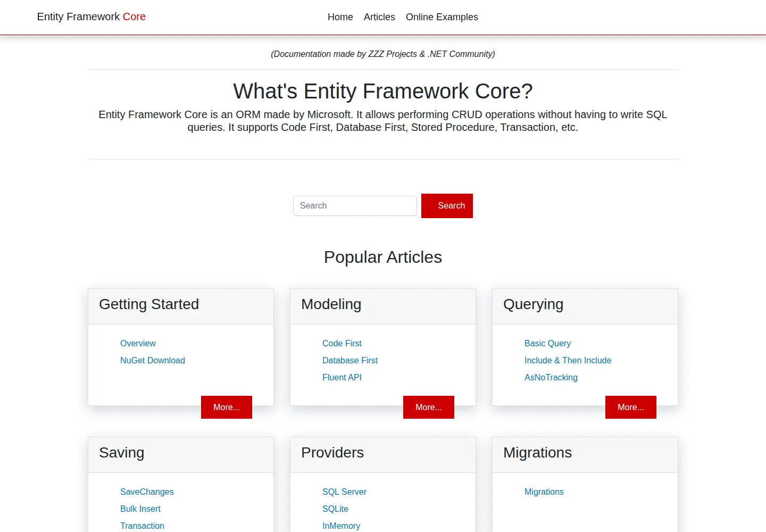Click More... in the Modeling card
Image resolution: width=766 pixels, height=532 pixels.
(x=429, y=407)
